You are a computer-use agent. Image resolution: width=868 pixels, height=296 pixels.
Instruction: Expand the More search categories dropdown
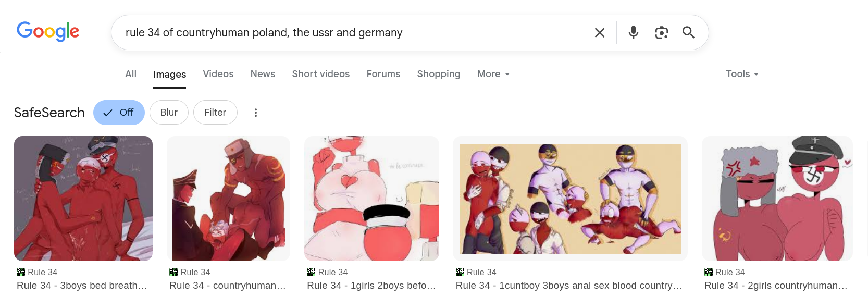click(x=493, y=74)
